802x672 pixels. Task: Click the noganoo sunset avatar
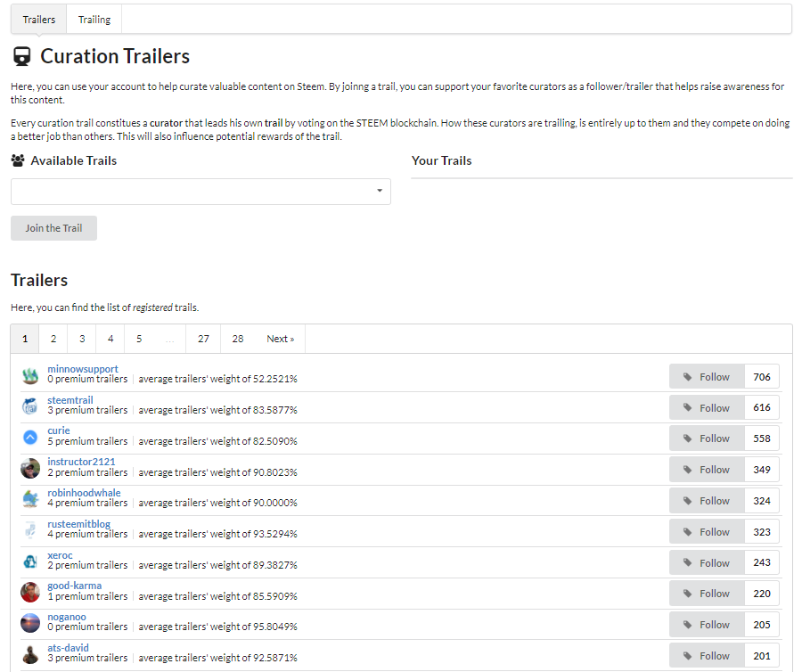pos(30,623)
